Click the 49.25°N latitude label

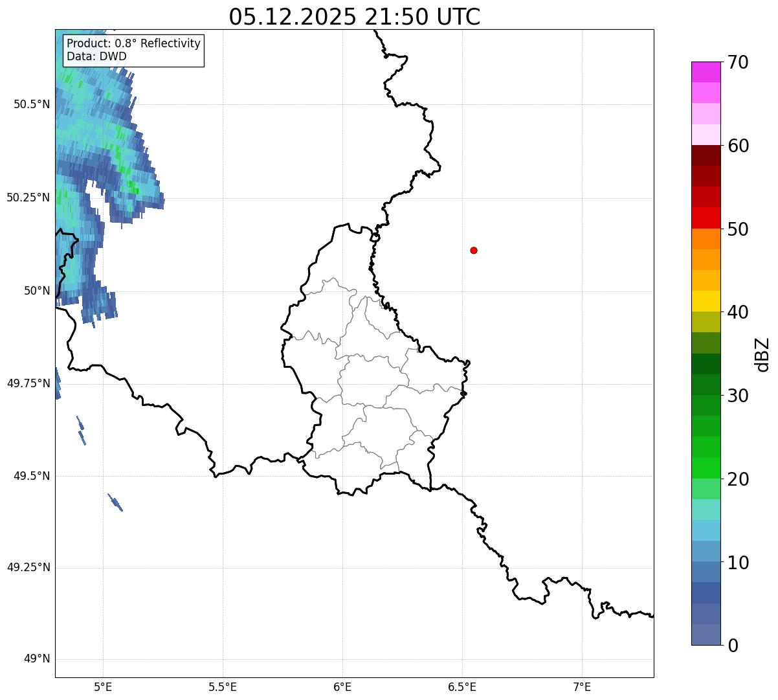tap(28, 568)
